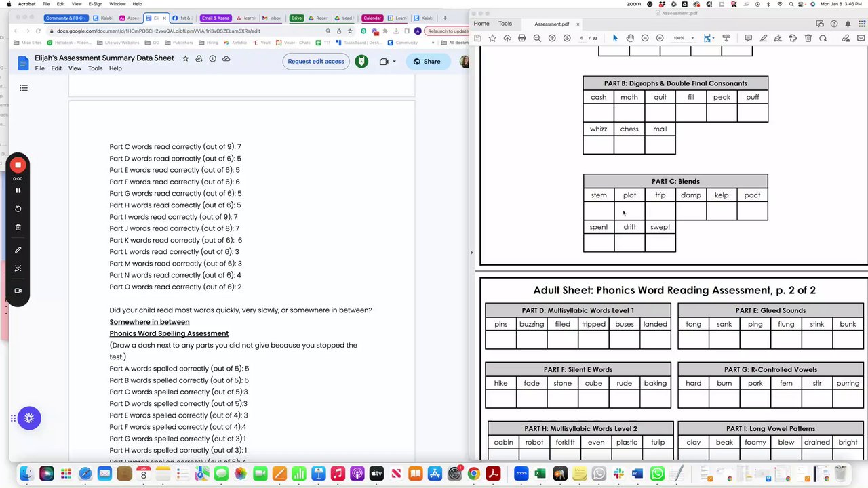Switch to the Home tab in Acrobat

click(481, 24)
